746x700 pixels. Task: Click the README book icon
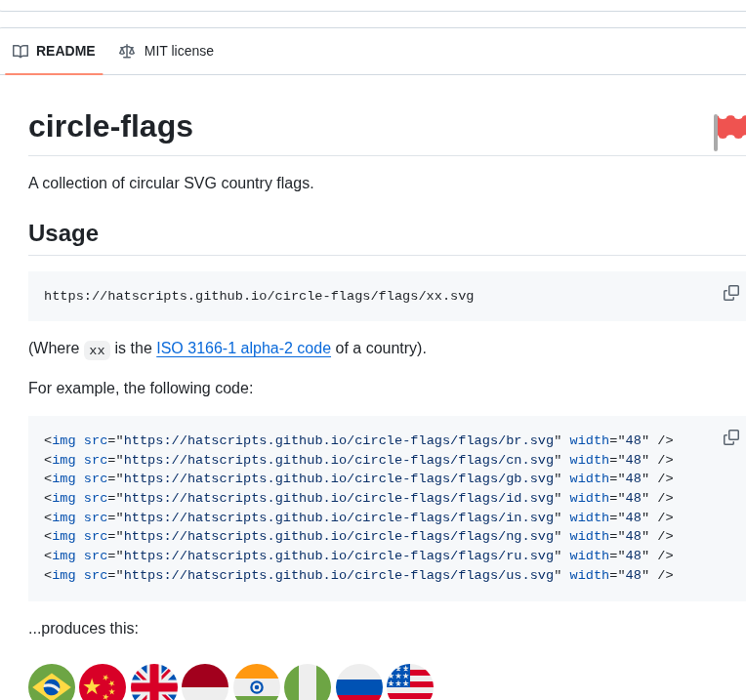[21, 52]
